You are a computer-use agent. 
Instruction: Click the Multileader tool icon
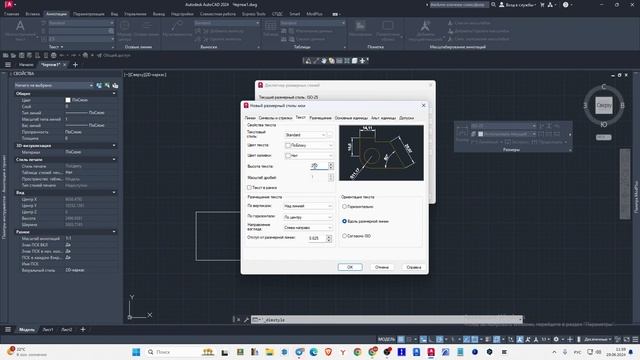pyautogui.click(x=177, y=27)
